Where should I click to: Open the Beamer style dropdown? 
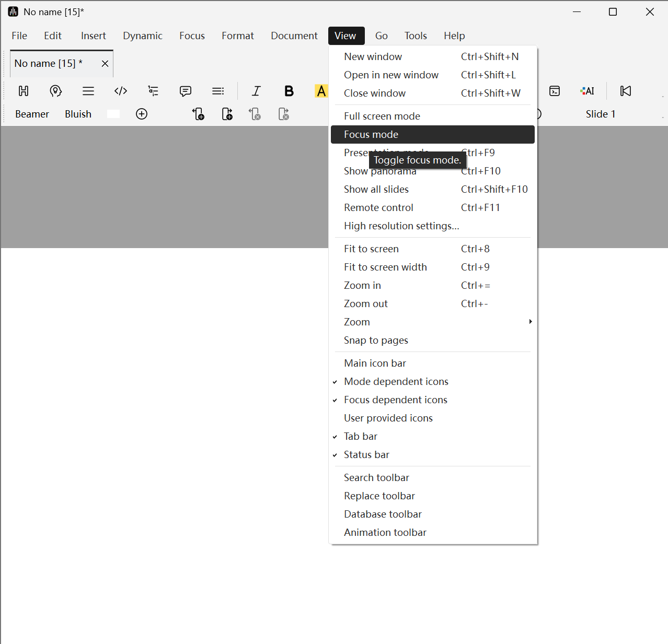coord(32,114)
